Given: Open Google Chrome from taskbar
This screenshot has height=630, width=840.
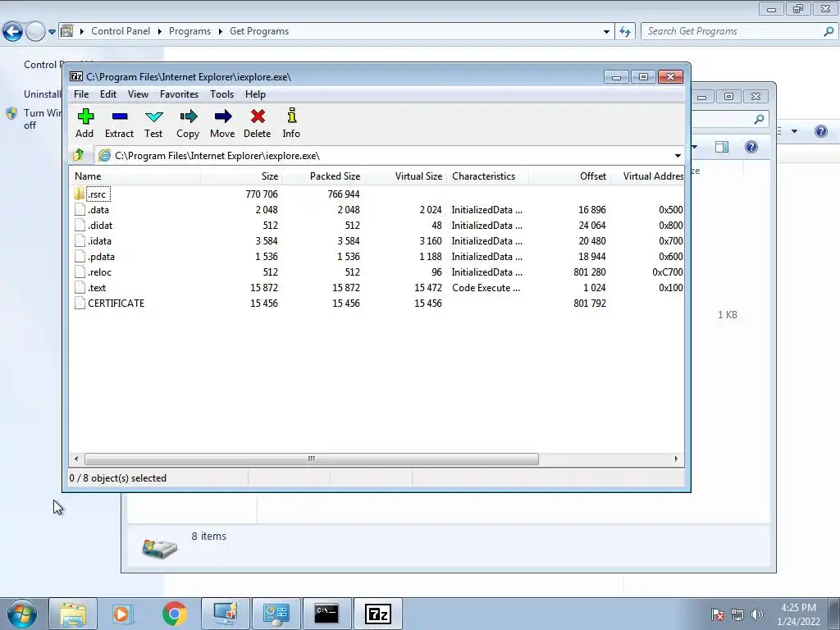Looking at the screenshot, I should coord(174,614).
